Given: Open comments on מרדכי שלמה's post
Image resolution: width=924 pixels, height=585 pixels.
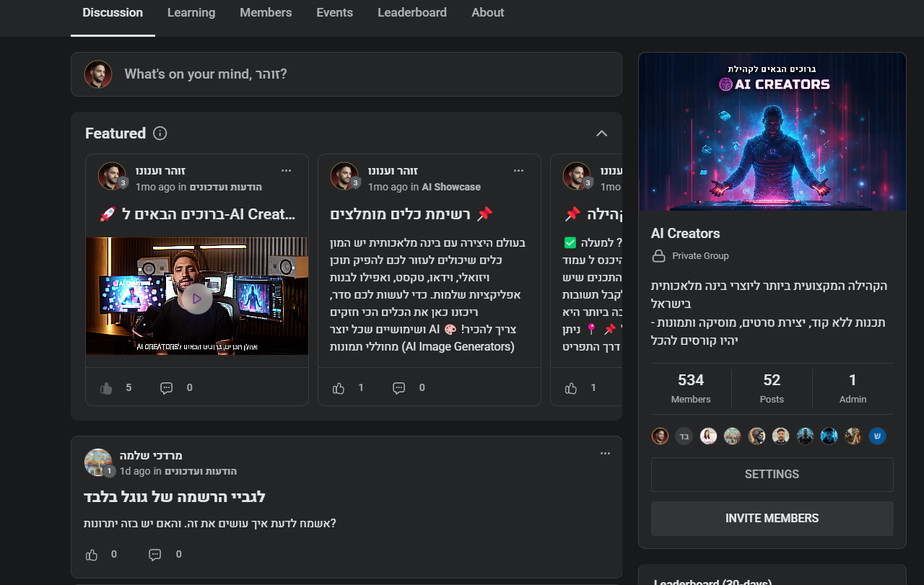Looking at the screenshot, I should click(x=154, y=555).
